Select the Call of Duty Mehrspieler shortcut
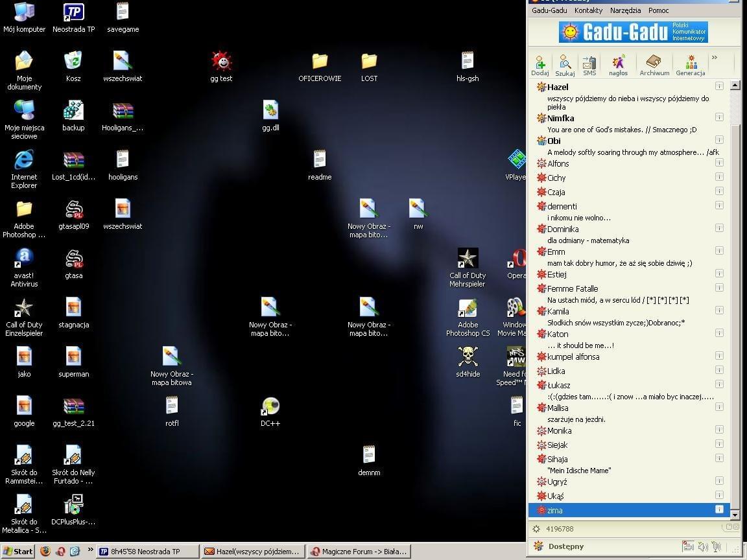The height and width of the screenshot is (560, 747). [468, 268]
